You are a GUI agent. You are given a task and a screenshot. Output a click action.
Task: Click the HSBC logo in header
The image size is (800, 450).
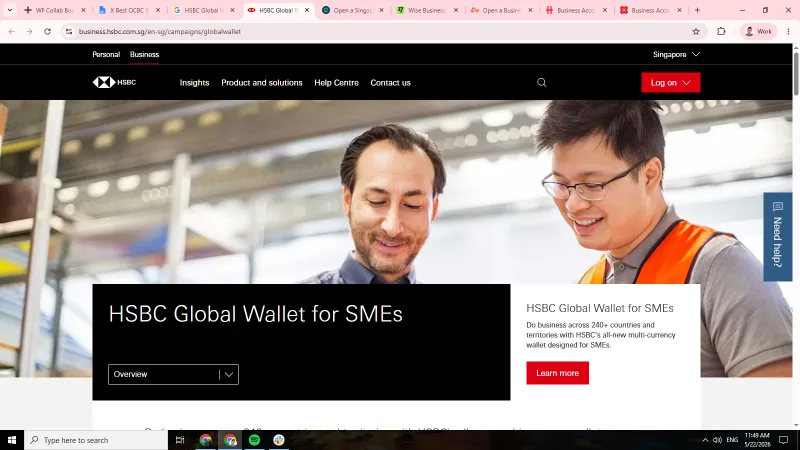(x=114, y=82)
